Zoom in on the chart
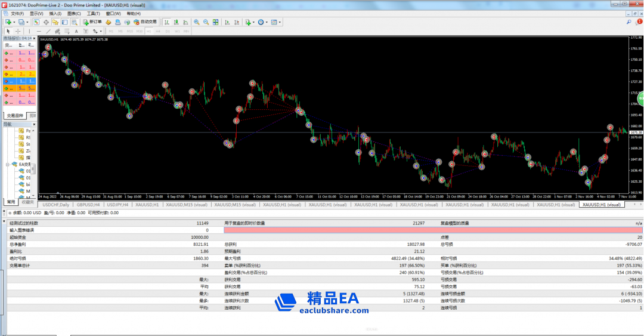This screenshot has width=644, height=336. (x=197, y=22)
